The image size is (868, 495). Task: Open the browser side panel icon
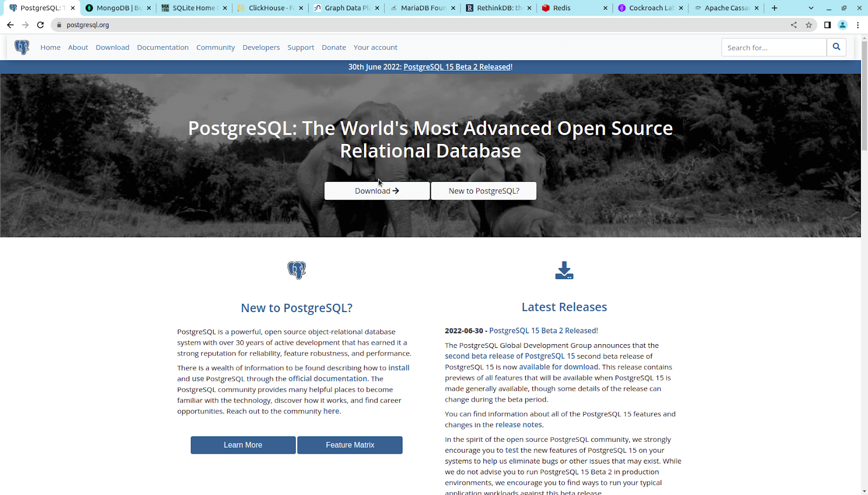[827, 25]
